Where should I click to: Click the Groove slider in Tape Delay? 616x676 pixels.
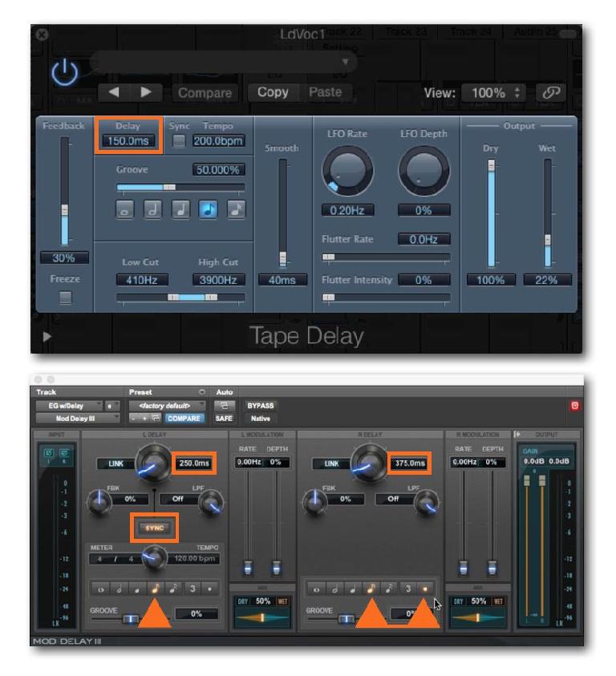click(180, 187)
